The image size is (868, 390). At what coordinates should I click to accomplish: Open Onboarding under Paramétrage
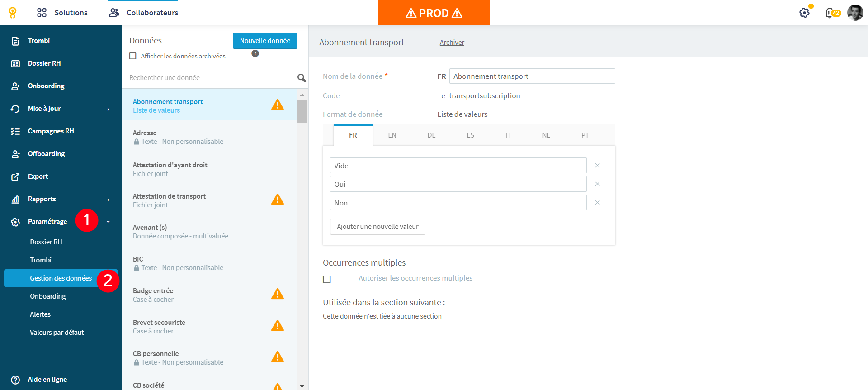[x=48, y=296]
